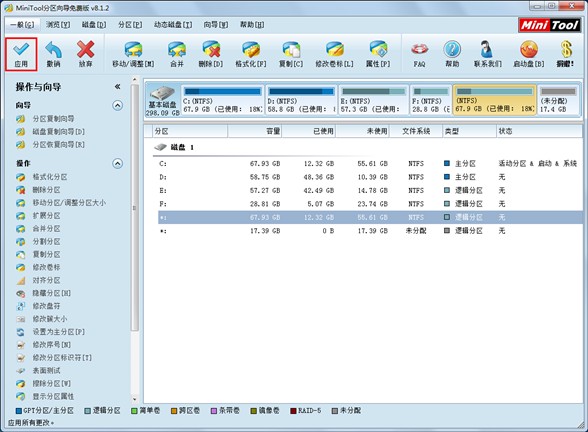The image size is (588, 432).
Task: Select the C: (NTFS) block in disk map
Action: coord(223,100)
